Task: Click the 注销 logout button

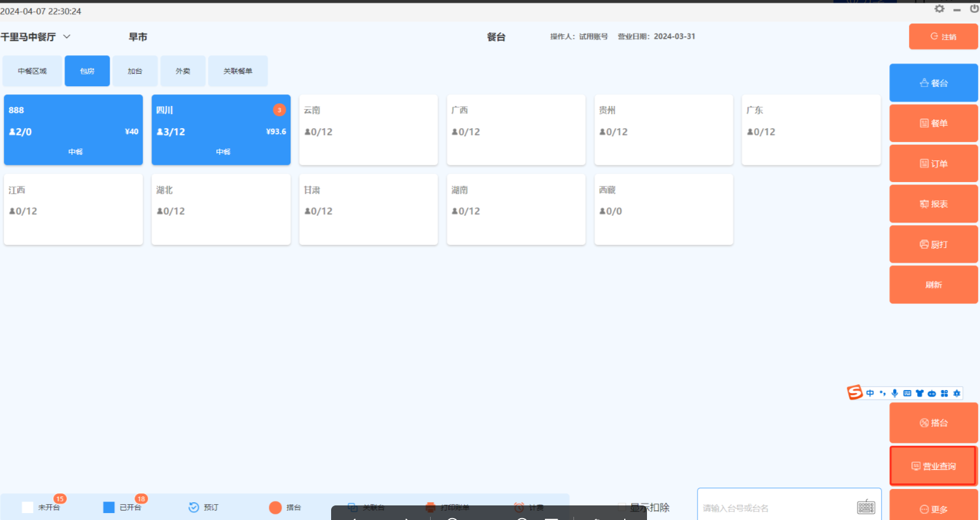Action: 943,37
